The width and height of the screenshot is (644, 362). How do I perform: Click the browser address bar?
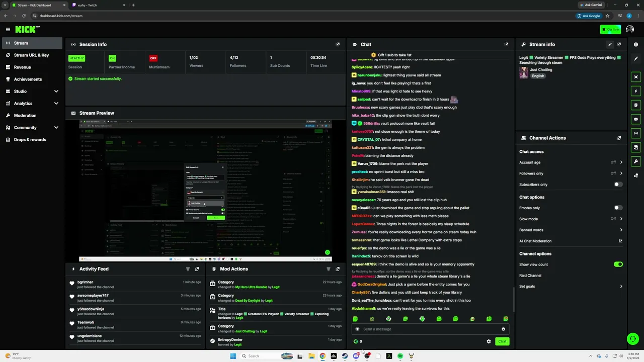click(x=302, y=16)
